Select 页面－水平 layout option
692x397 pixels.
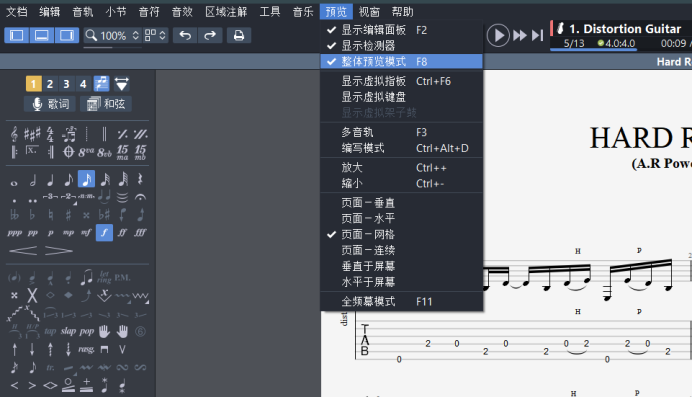[x=402, y=218]
